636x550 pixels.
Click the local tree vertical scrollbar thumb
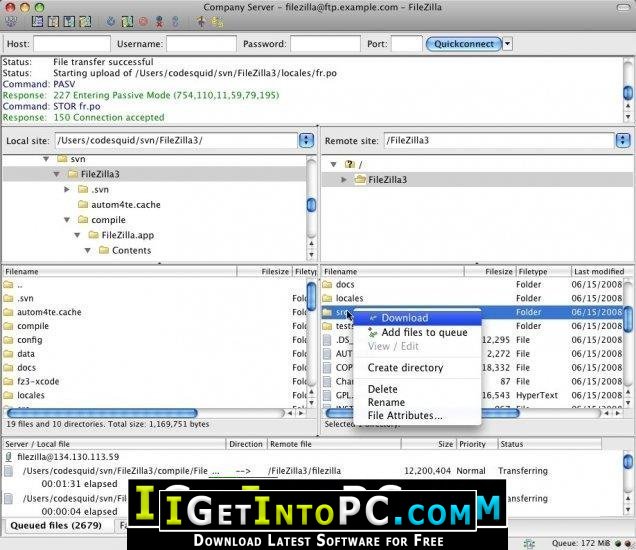pos(312,205)
